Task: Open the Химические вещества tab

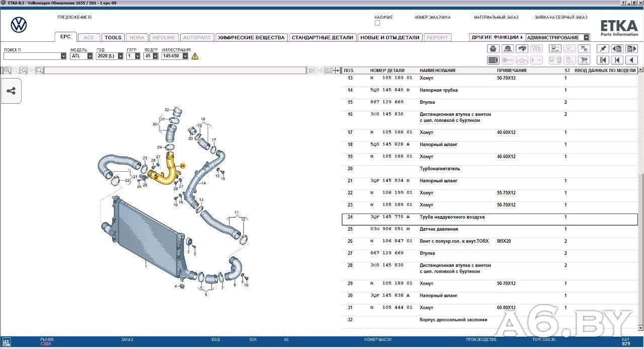Action: pos(251,37)
